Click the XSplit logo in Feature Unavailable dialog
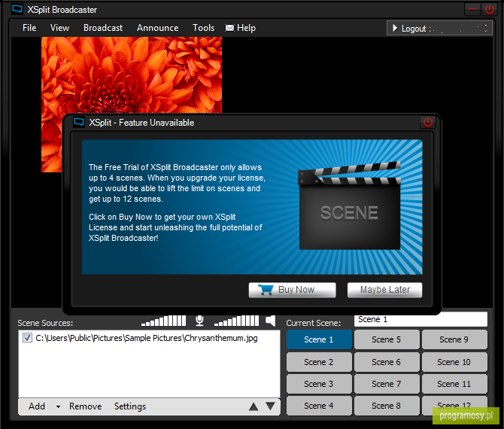 (79, 122)
